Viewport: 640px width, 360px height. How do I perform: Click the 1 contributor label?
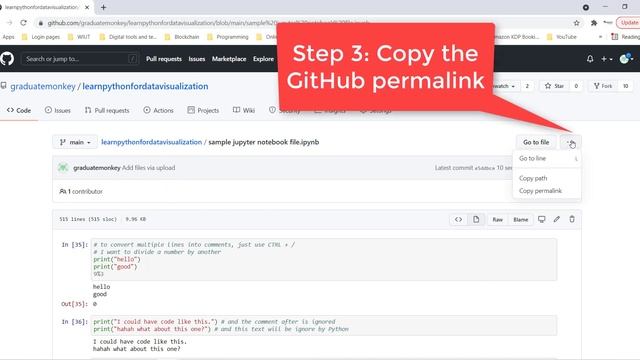click(x=81, y=191)
